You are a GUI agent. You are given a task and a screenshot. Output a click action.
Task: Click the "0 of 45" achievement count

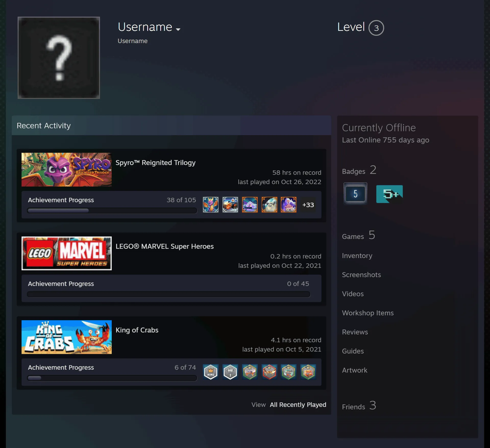(x=298, y=284)
